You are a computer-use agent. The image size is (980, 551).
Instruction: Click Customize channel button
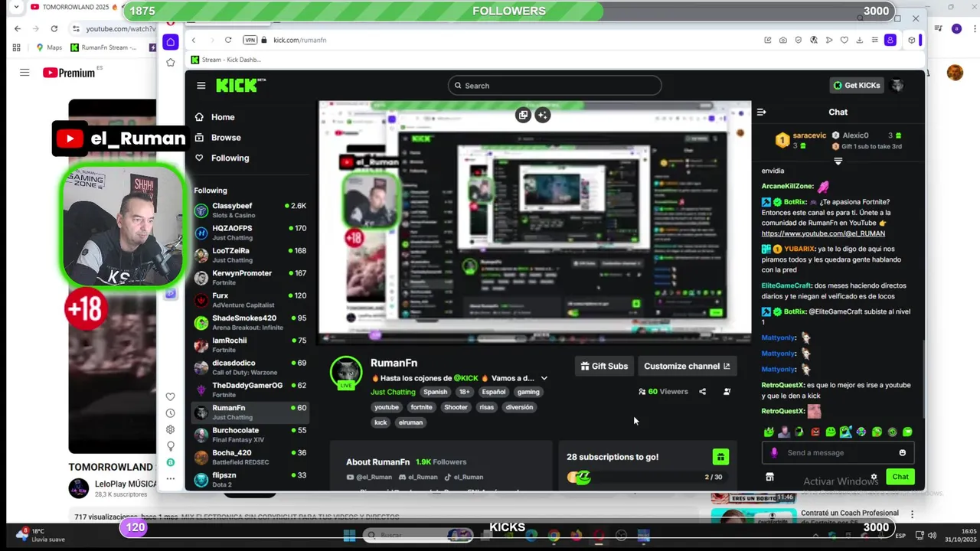[687, 366]
